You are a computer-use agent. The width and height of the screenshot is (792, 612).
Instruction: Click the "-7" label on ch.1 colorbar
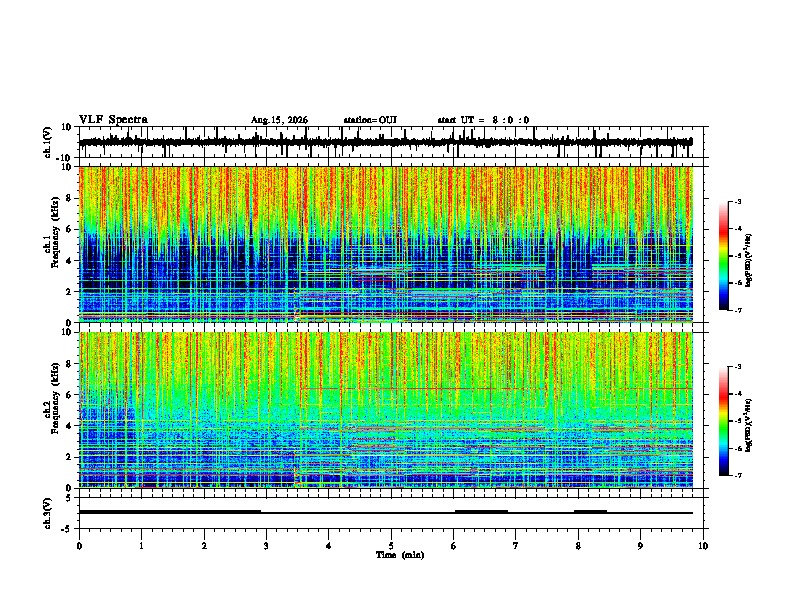click(x=737, y=310)
